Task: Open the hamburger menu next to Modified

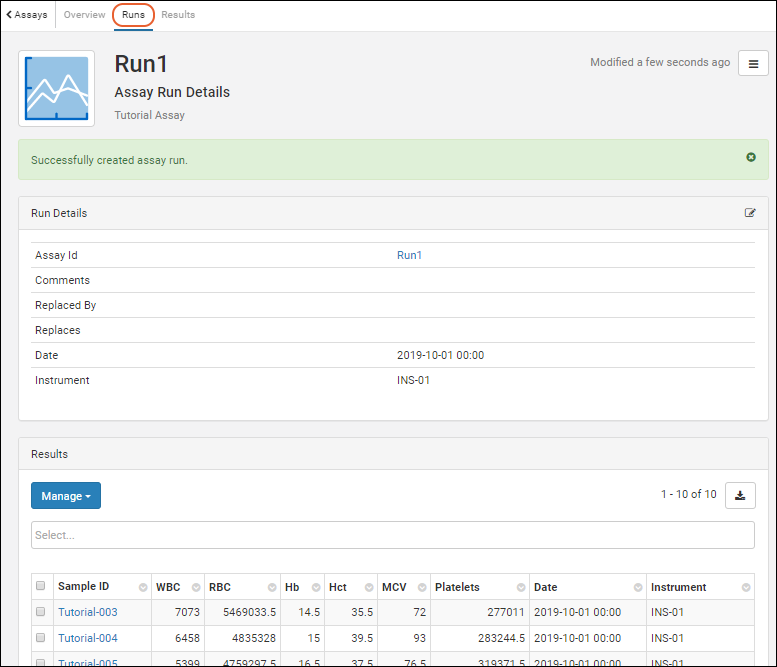Action: click(x=753, y=64)
